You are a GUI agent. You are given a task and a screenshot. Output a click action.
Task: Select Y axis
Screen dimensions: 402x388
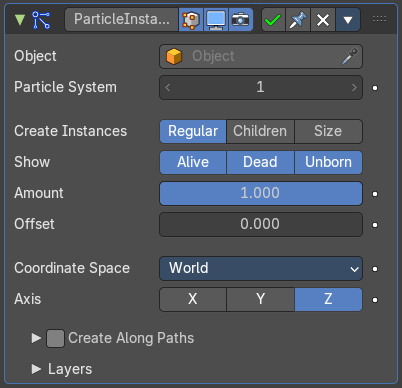(260, 299)
